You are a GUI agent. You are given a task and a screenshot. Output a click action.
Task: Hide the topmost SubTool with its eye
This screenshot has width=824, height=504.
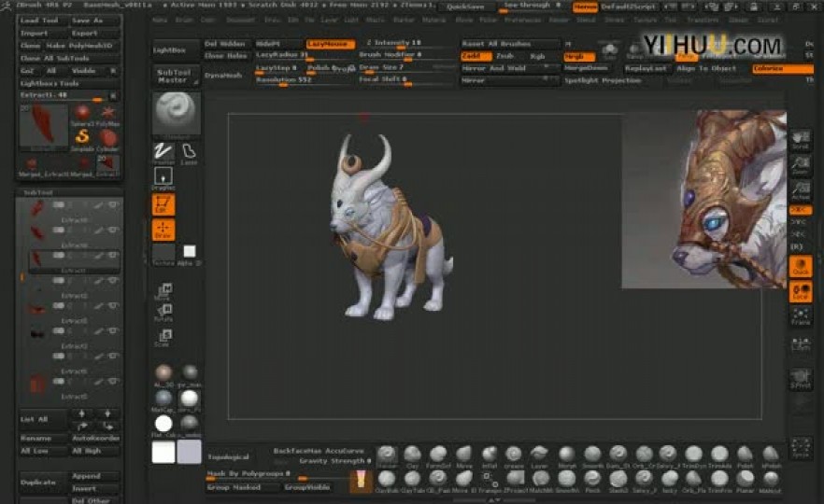pyautogui.click(x=114, y=204)
